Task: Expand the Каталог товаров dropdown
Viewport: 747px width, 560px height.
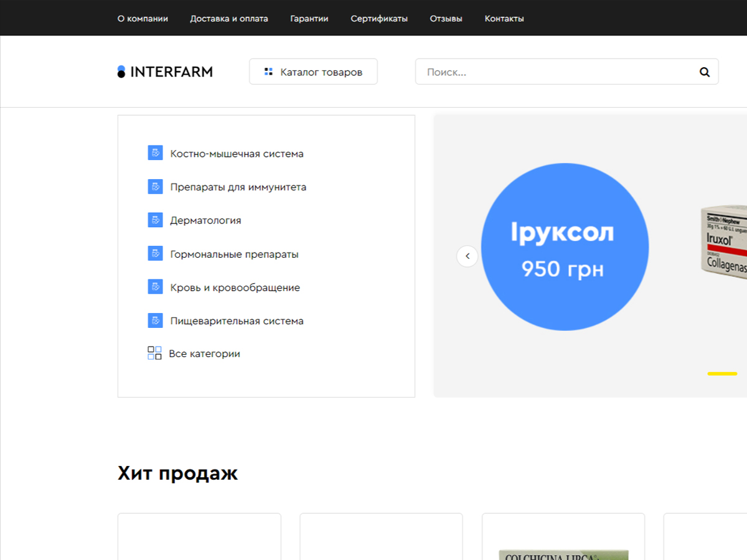Action: (313, 71)
